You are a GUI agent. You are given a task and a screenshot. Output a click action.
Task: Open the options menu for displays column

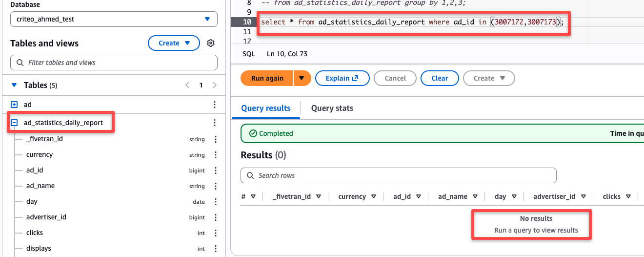(x=216, y=249)
